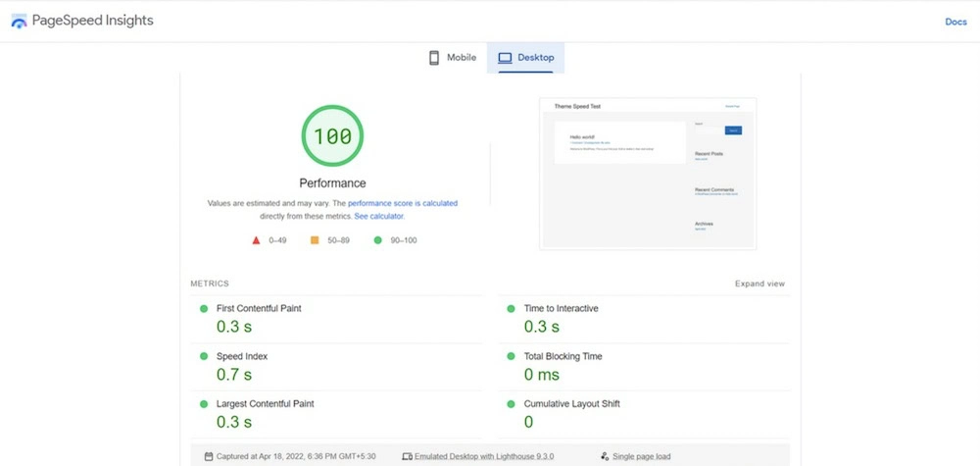Click the emulated desktop device icon
This screenshot has height=466, width=980.
point(407,456)
